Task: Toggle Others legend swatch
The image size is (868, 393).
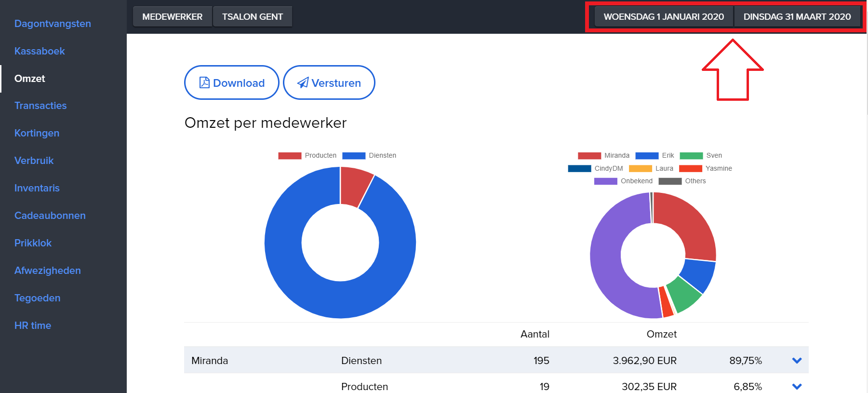Action: click(670, 181)
